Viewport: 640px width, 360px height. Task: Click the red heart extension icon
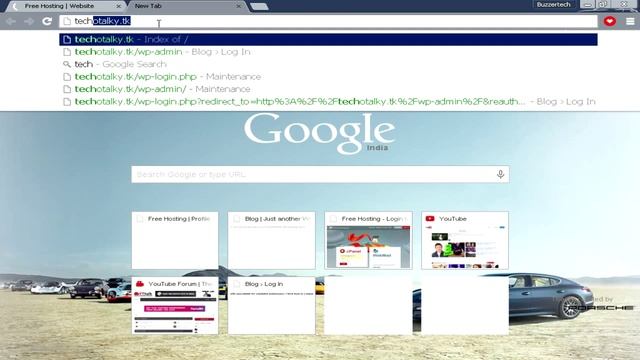[610, 21]
